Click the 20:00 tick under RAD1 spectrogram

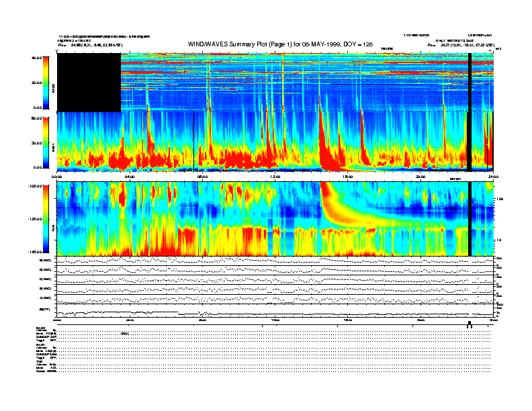(420, 177)
